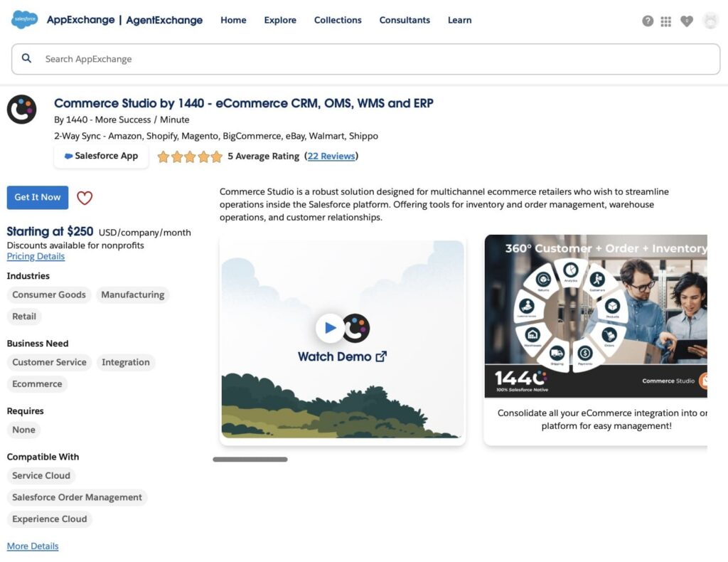Image resolution: width=728 pixels, height=562 pixels.
Task: Expand More Details link
Action: (33, 546)
